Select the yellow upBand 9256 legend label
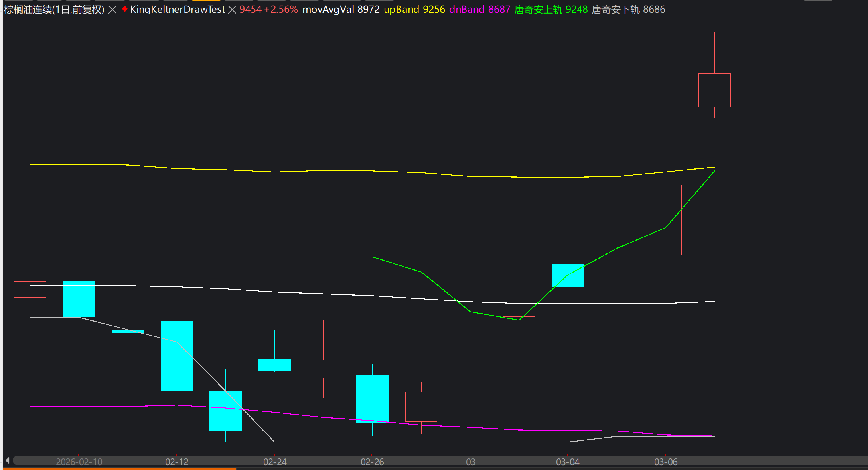The height and width of the screenshot is (470, 868). click(x=414, y=10)
